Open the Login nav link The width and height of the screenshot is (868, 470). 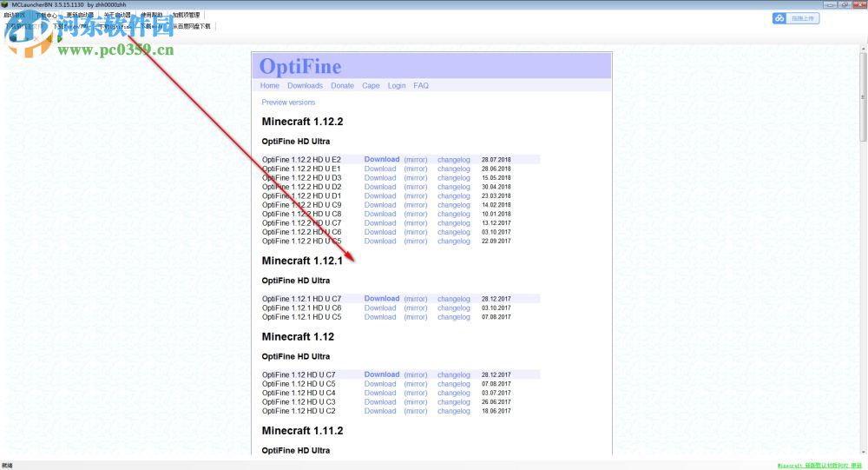click(x=397, y=85)
